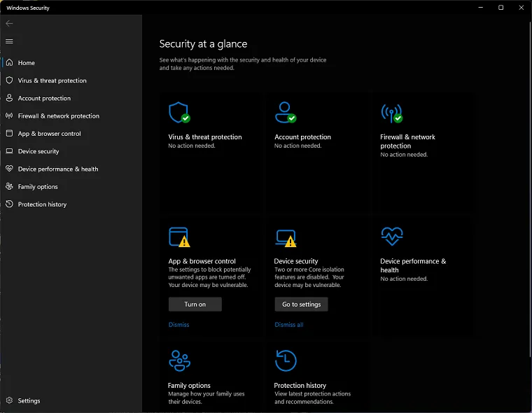Click the Device security laptop icon
The image size is (532, 413).
[285, 237]
